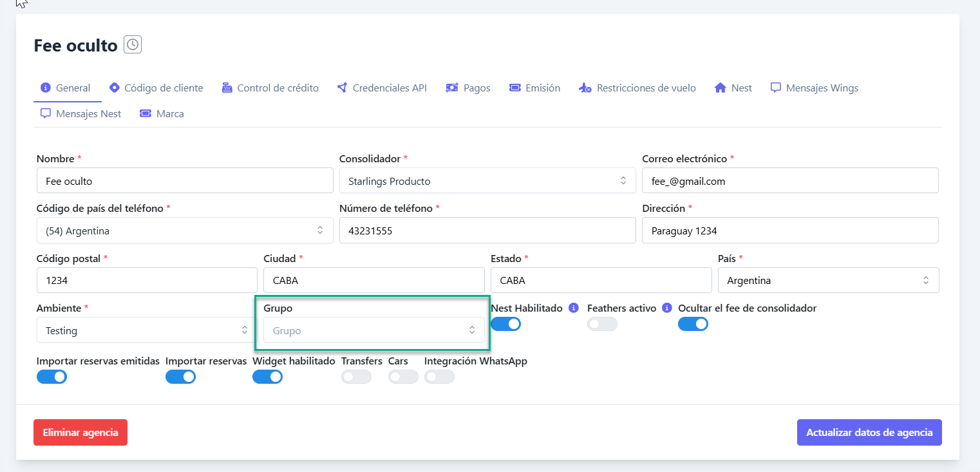The height and width of the screenshot is (472, 980).
Task: Enable the Integración WhatsApp toggle
Action: pyautogui.click(x=439, y=377)
